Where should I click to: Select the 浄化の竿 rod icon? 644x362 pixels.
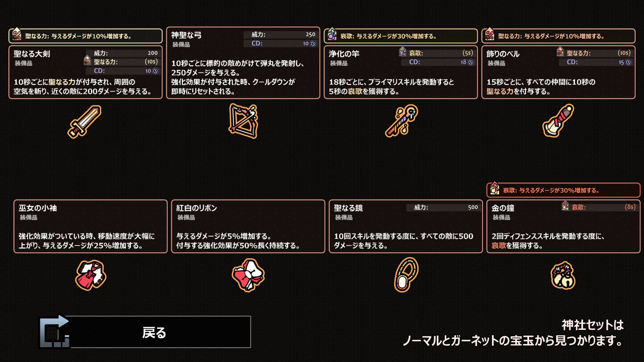401,121
